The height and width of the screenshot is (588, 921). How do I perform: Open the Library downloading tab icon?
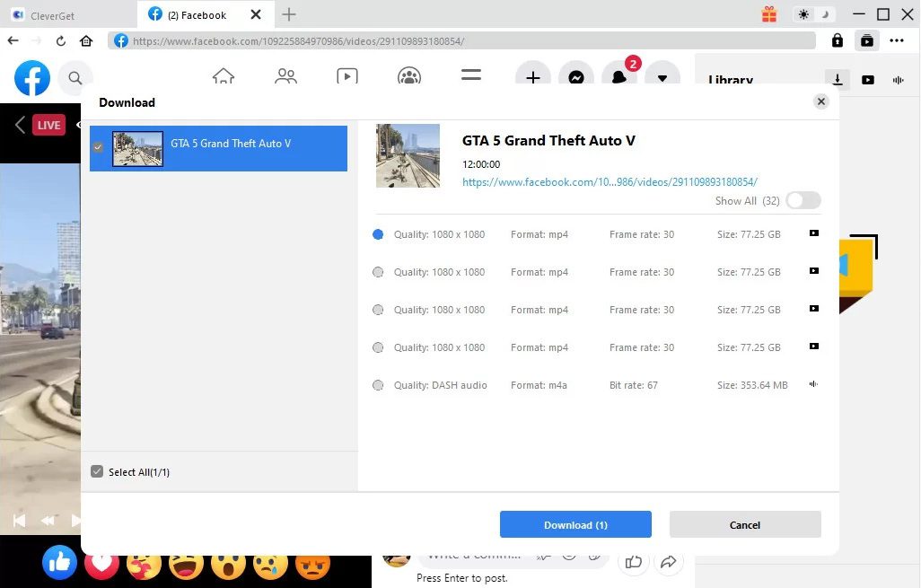click(837, 80)
